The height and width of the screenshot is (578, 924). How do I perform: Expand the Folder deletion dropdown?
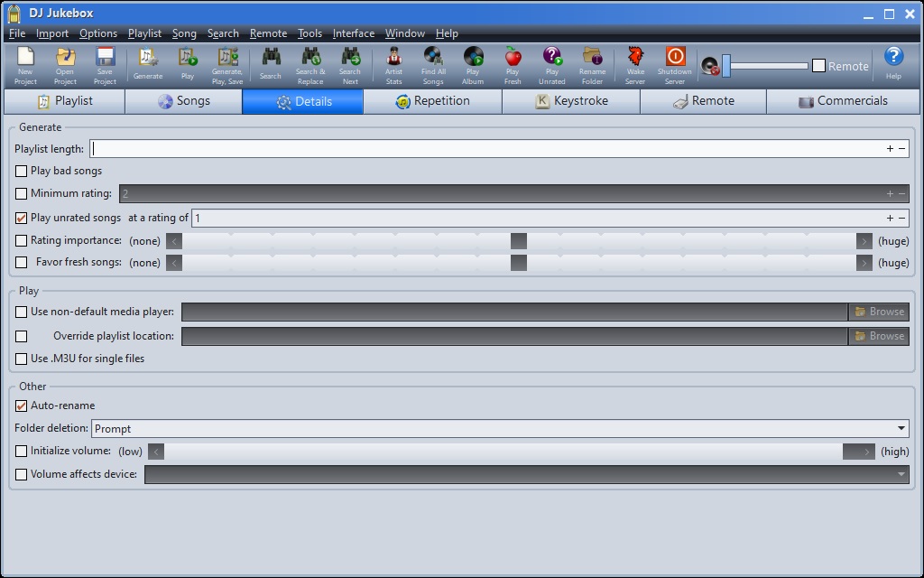click(901, 429)
